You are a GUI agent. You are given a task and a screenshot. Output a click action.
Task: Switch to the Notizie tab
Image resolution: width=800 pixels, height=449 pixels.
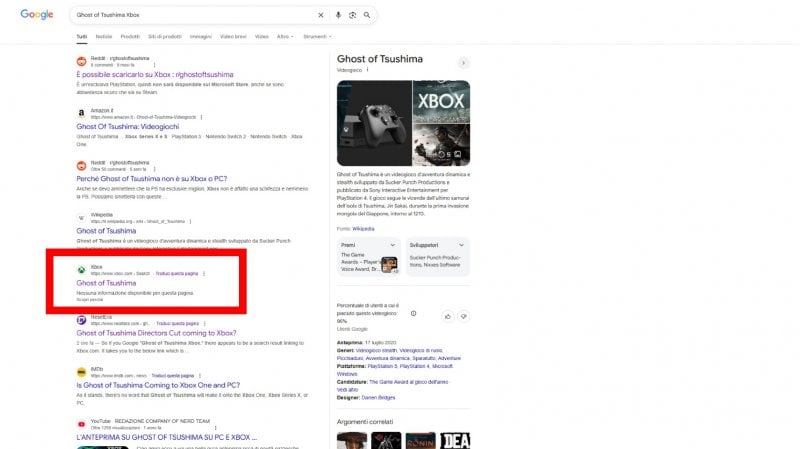102,36
